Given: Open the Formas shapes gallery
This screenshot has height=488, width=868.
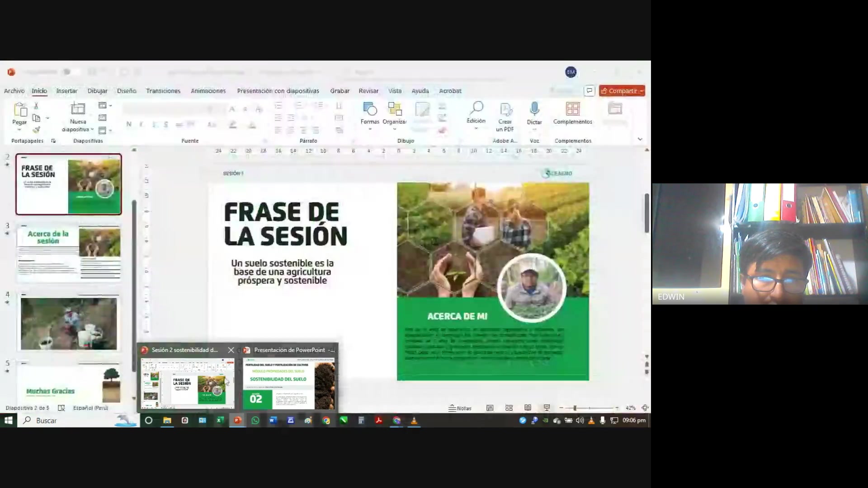Looking at the screenshot, I should click(x=369, y=109).
